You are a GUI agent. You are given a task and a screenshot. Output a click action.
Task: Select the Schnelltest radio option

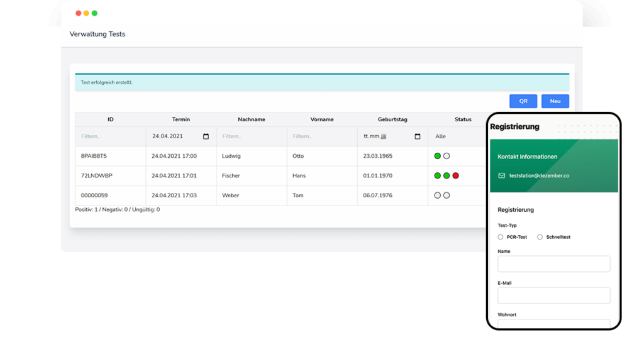pyautogui.click(x=540, y=237)
